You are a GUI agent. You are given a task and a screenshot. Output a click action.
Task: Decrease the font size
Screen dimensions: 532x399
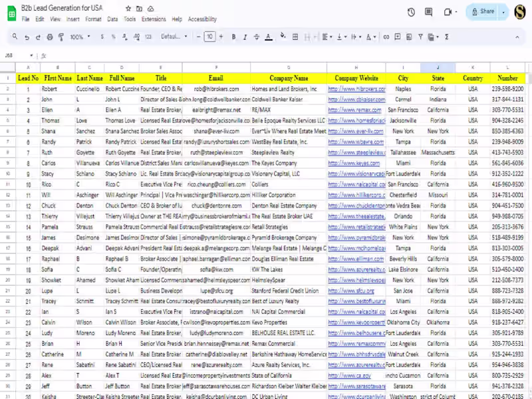[x=198, y=37]
